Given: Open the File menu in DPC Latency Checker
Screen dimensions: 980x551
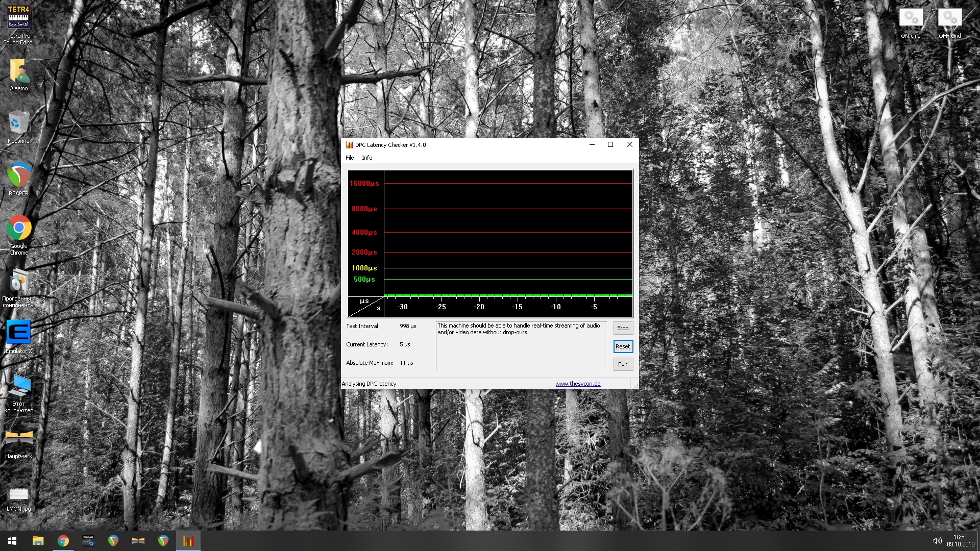Looking at the screenshot, I should point(350,158).
